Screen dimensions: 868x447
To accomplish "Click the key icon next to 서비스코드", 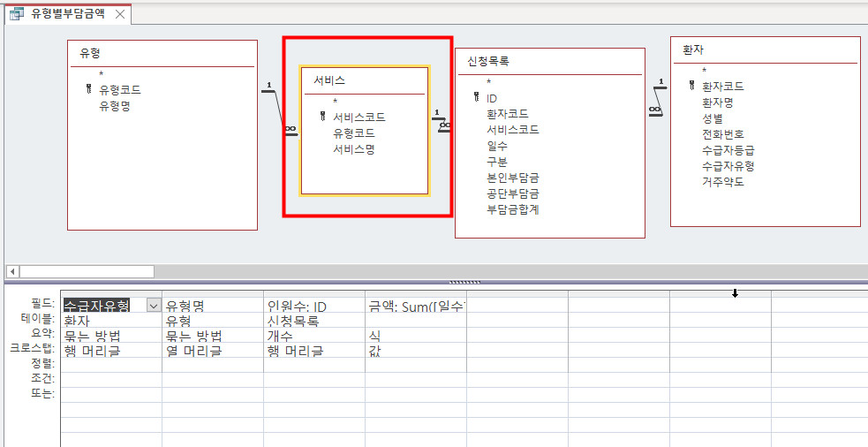I will point(323,117).
